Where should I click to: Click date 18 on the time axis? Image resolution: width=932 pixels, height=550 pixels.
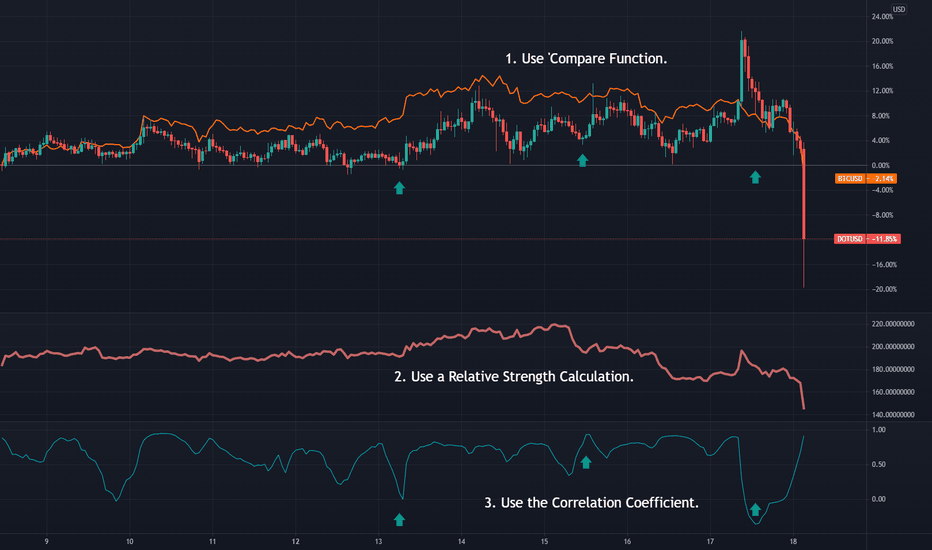pos(793,542)
